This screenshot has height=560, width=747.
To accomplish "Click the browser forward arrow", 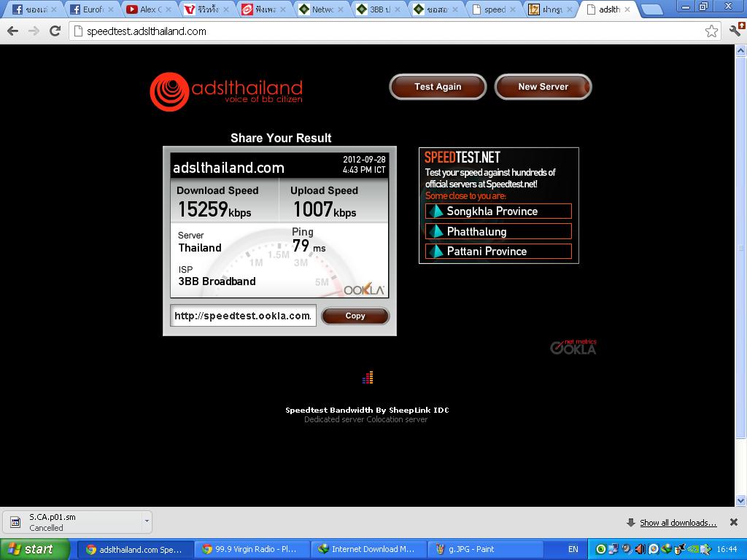I will click(34, 31).
